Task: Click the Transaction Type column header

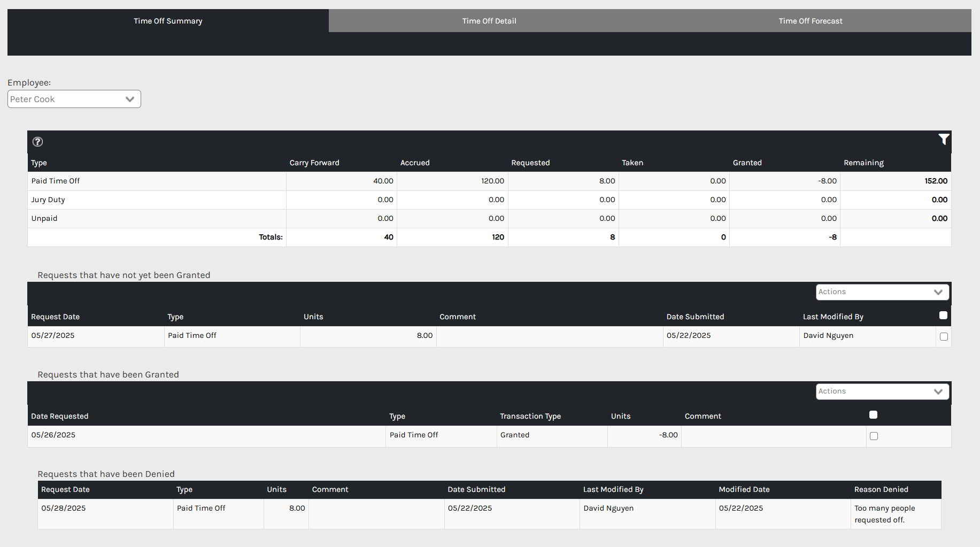Action: 530,416
